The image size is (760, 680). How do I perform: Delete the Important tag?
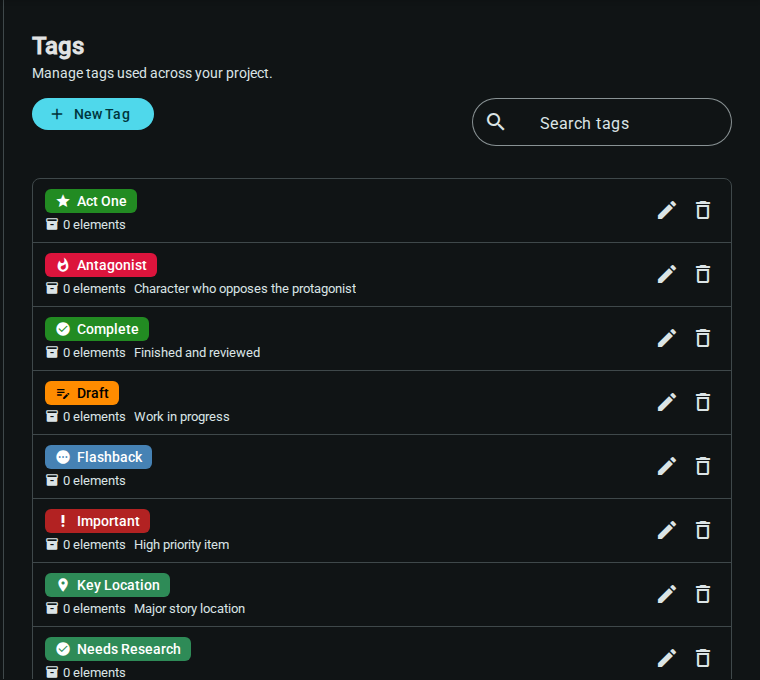703,530
